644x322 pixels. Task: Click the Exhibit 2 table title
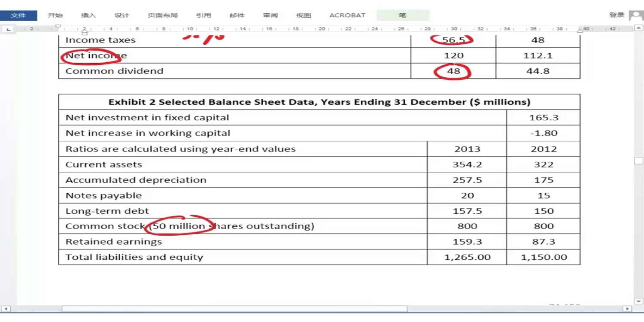coord(319,102)
